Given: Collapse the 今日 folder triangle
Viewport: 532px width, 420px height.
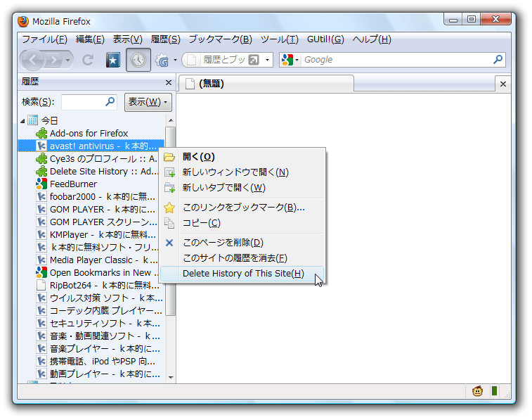Looking at the screenshot, I should tap(22, 121).
